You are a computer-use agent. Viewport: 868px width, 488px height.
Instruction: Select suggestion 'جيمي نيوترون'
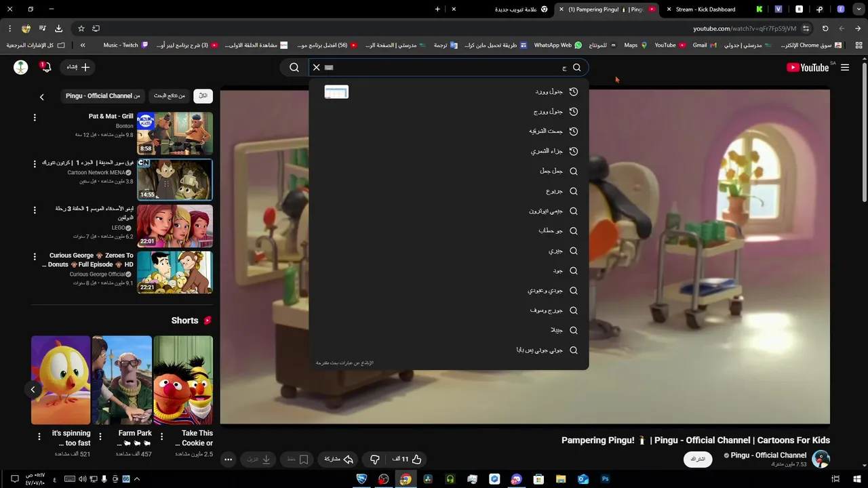[449, 211]
